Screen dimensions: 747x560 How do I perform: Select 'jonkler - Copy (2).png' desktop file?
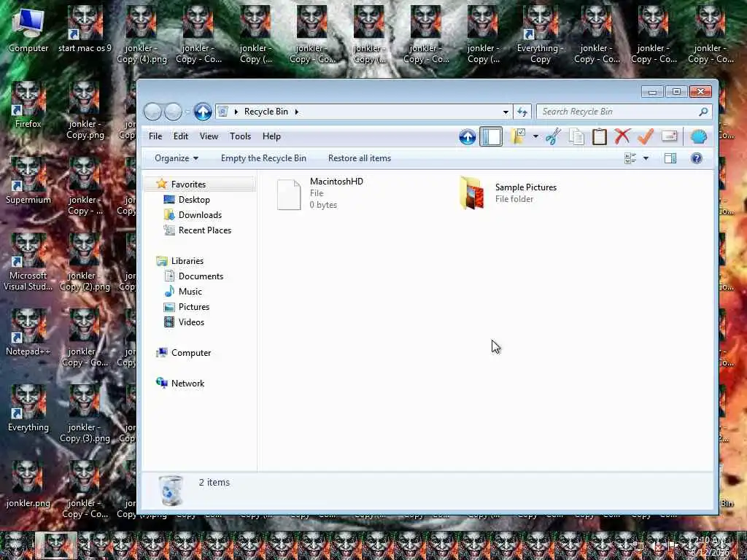pos(85,262)
